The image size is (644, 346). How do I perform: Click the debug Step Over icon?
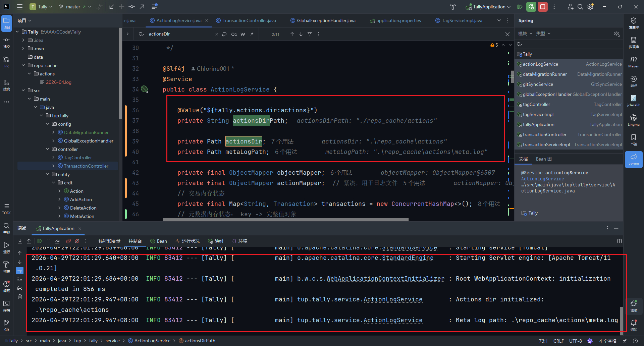click(x=57, y=241)
